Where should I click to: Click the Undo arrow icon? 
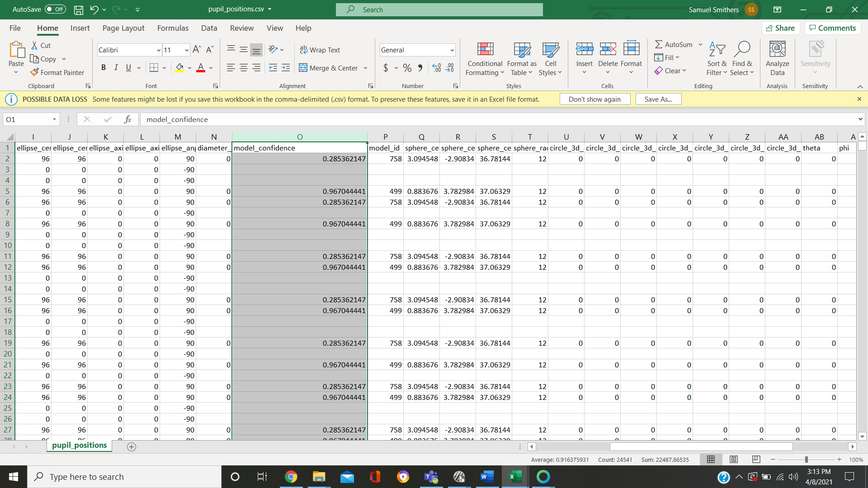point(94,9)
